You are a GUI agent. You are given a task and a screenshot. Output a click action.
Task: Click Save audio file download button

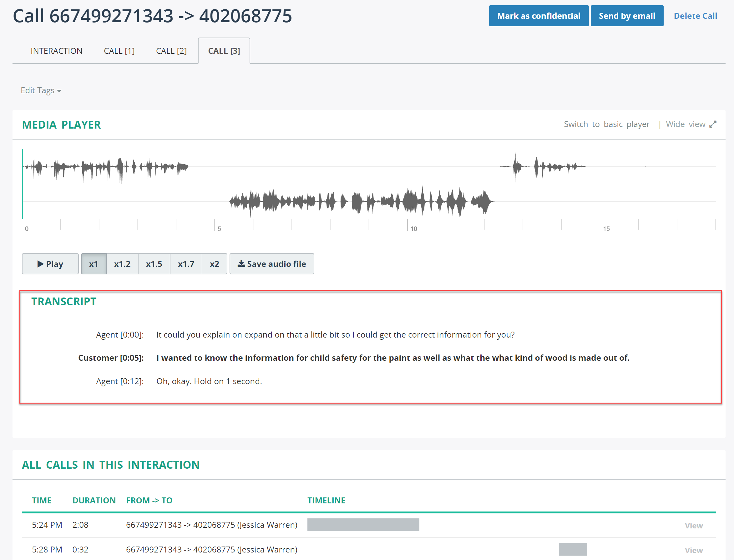271,264
